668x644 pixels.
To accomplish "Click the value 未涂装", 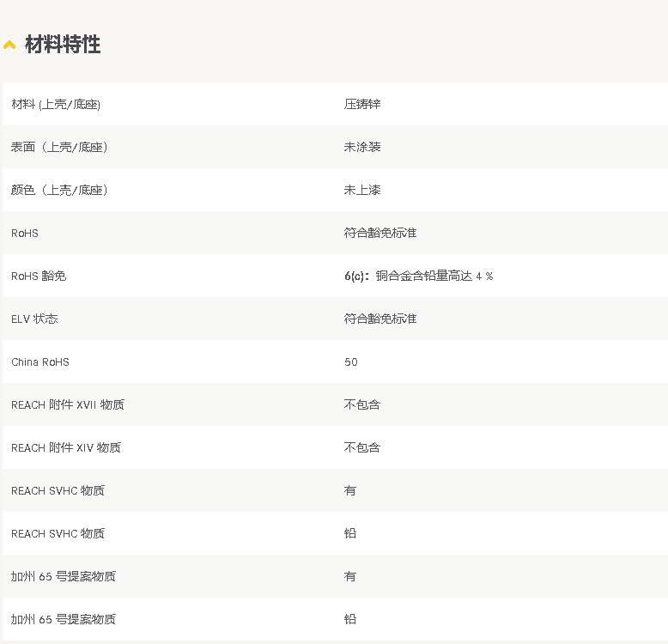I will (362, 148).
